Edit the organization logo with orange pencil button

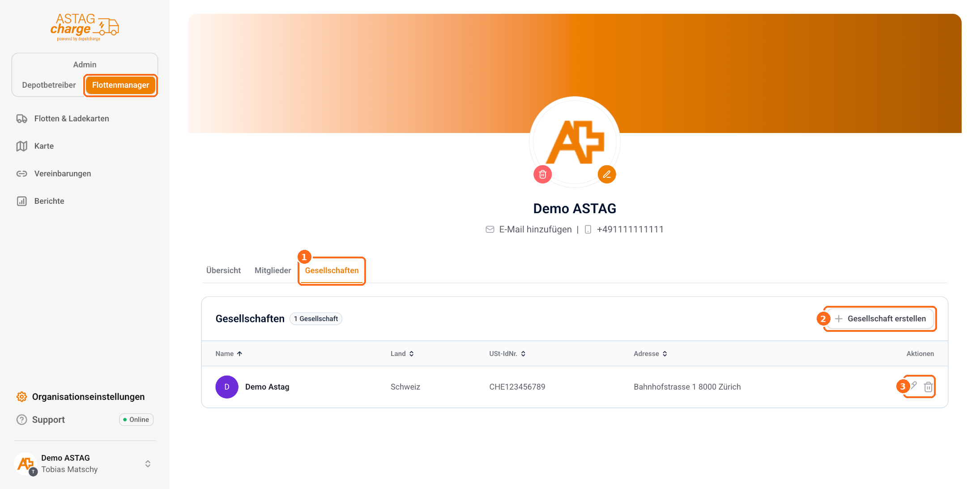click(x=607, y=174)
